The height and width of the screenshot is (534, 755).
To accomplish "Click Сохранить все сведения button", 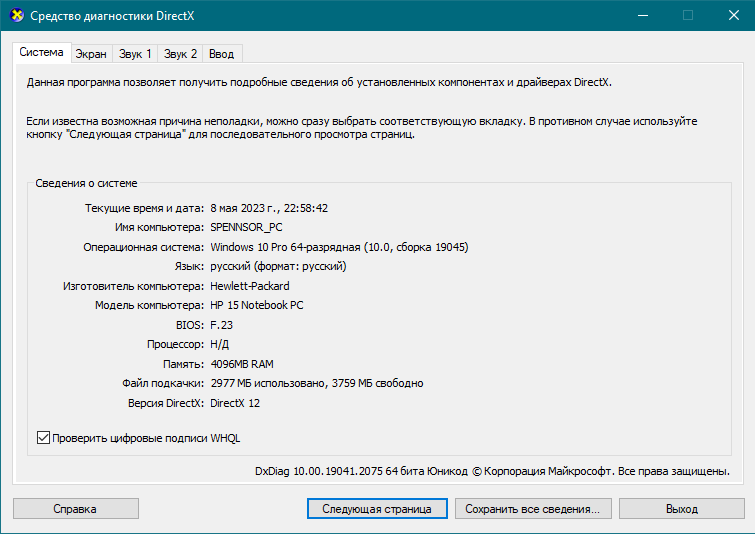I will click(533, 509).
